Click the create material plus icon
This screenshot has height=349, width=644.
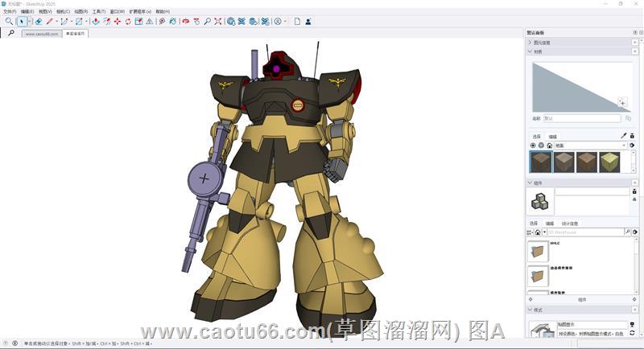click(x=622, y=102)
